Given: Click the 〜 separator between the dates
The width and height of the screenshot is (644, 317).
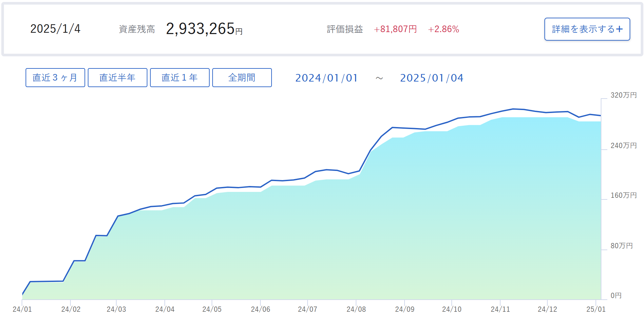Looking at the screenshot, I should click(x=379, y=78).
